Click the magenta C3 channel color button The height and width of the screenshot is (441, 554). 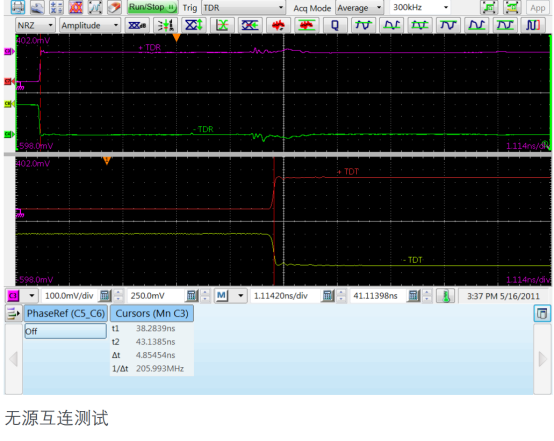[x=13, y=296]
